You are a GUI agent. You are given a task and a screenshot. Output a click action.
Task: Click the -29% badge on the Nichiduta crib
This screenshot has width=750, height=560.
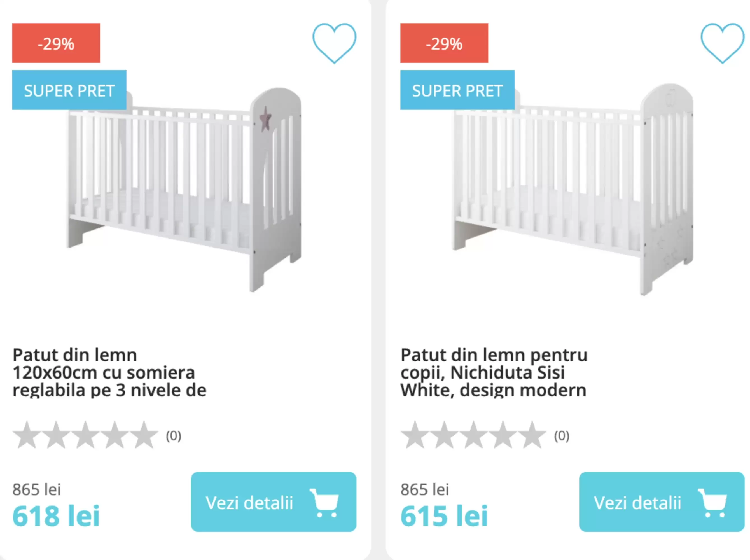pos(444,43)
